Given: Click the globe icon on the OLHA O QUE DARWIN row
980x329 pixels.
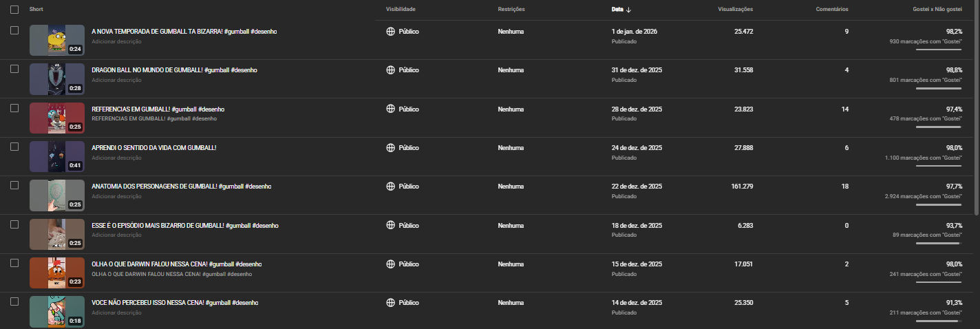Looking at the screenshot, I should click(390, 264).
